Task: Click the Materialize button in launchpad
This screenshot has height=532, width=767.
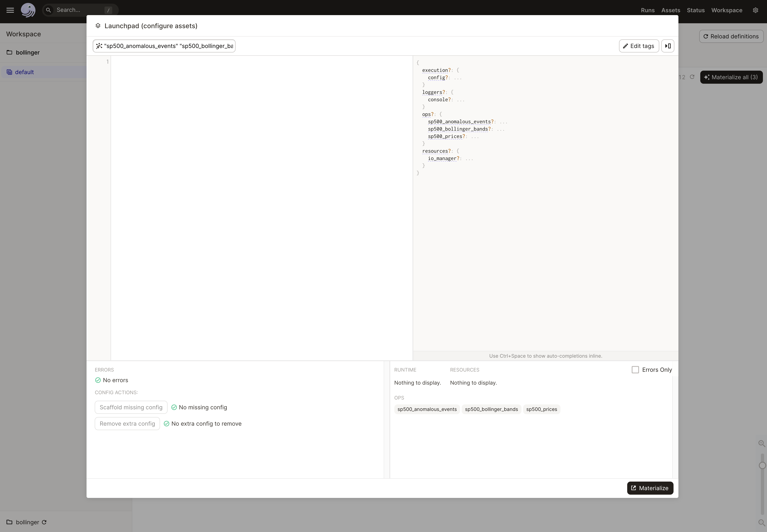Action: coord(650,488)
